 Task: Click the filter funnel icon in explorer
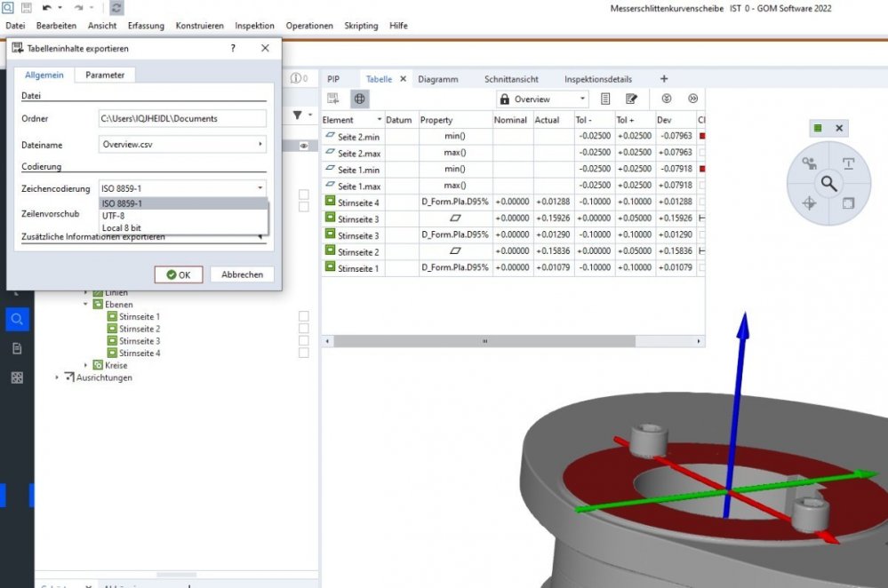click(x=298, y=115)
